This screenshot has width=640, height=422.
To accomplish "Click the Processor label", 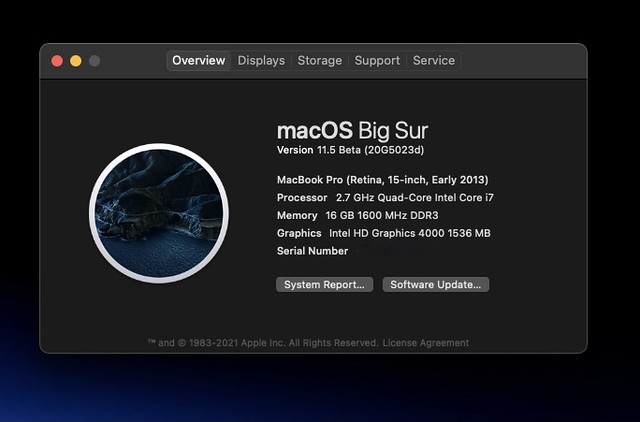I will [x=302, y=198].
